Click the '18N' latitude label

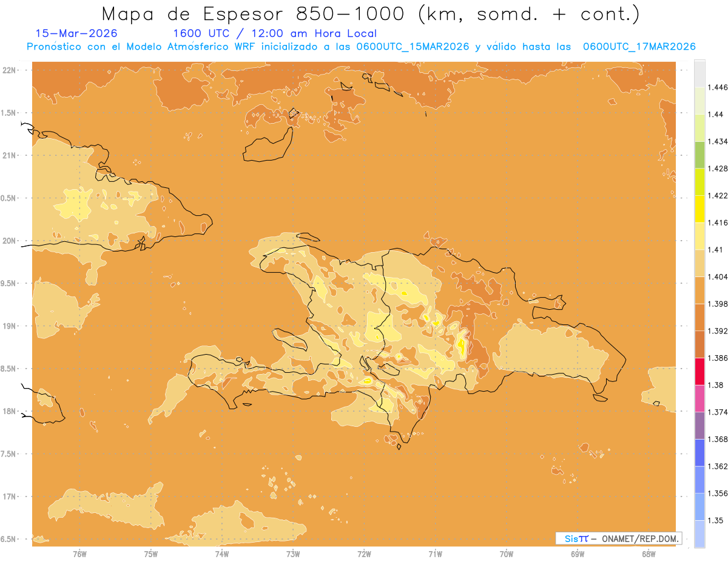(9, 412)
